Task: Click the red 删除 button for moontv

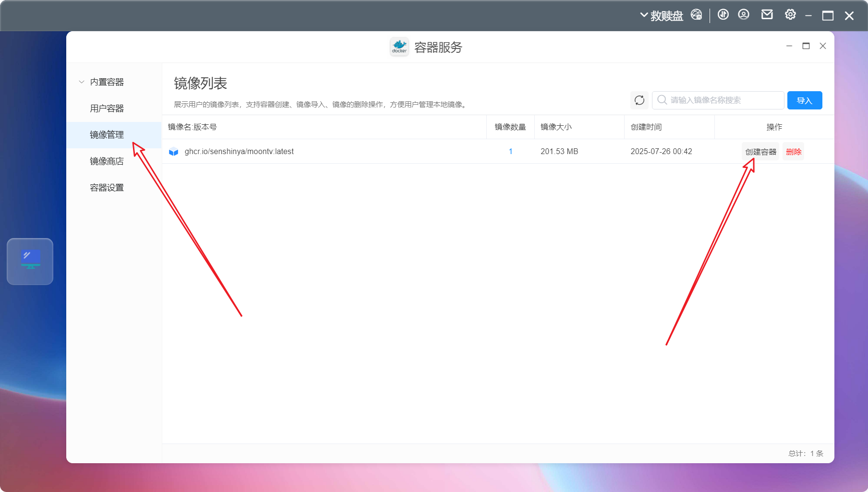Action: [x=794, y=152]
